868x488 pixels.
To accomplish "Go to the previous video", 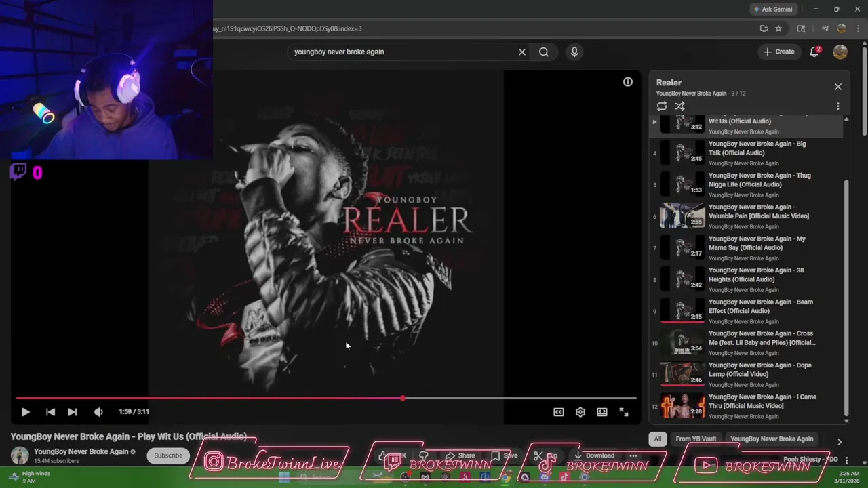I will [50, 411].
